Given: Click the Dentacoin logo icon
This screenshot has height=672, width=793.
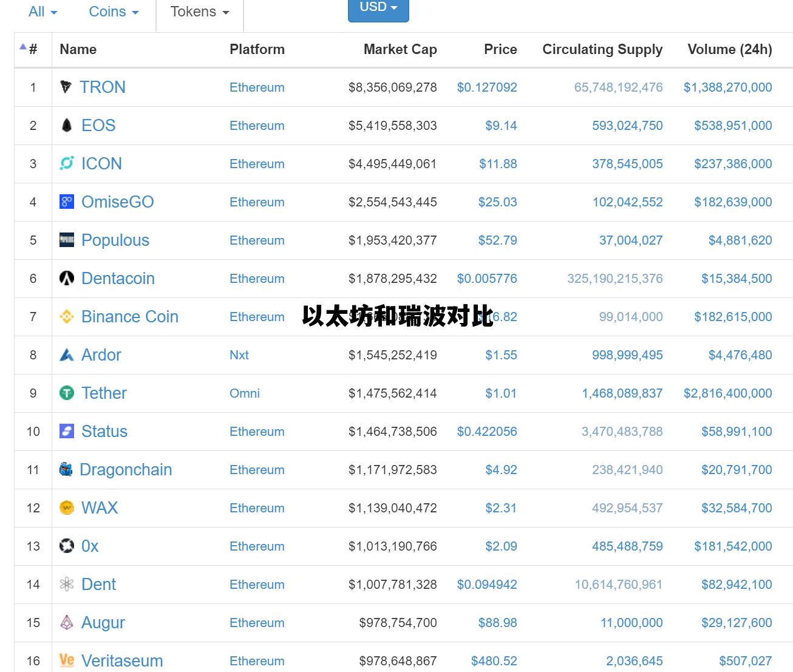Looking at the screenshot, I should pyautogui.click(x=67, y=278).
